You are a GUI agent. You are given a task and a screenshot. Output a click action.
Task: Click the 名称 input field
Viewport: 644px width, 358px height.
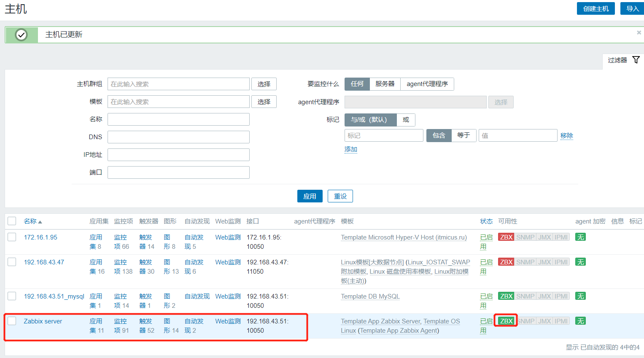coord(178,119)
